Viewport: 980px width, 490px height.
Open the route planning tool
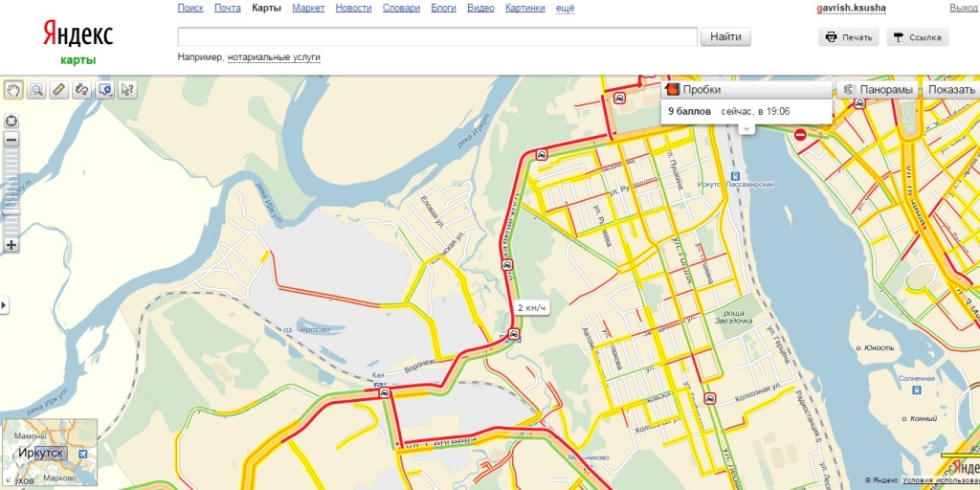(82, 89)
